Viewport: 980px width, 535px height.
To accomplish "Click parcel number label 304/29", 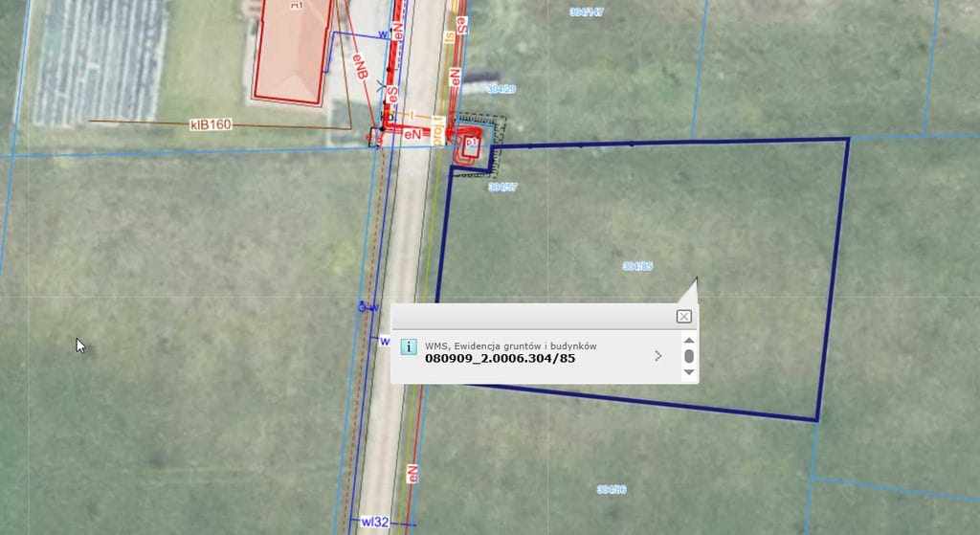I will [501, 88].
